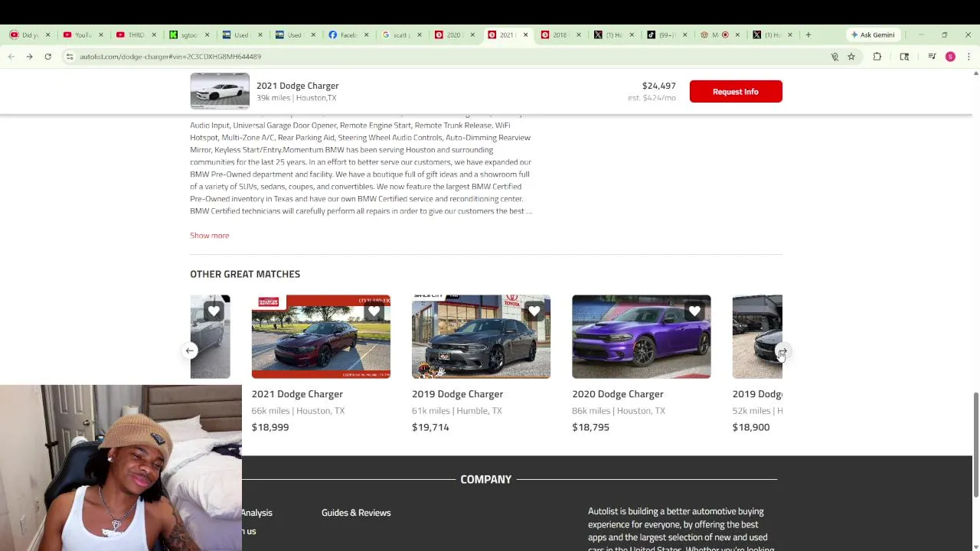The image size is (980, 551).
Task: Open a new browser tab with plus
Action: pyautogui.click(x=808, y=34)
